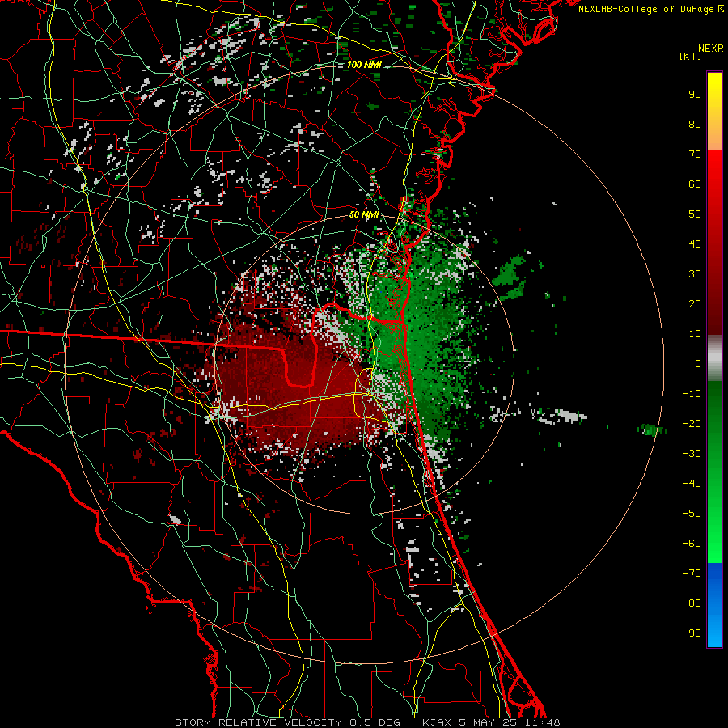Image resolution: width=728 pixels, height=728 pixels.
Task: Click the 0 value on the velocity scale
Action: tap(698, 363)
